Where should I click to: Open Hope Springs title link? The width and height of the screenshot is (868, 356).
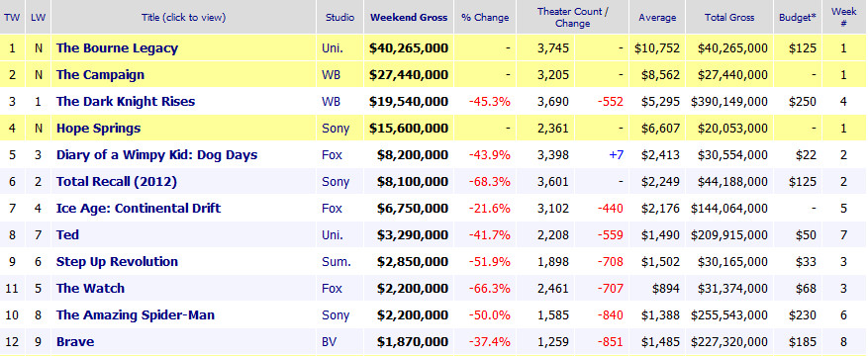99,129
